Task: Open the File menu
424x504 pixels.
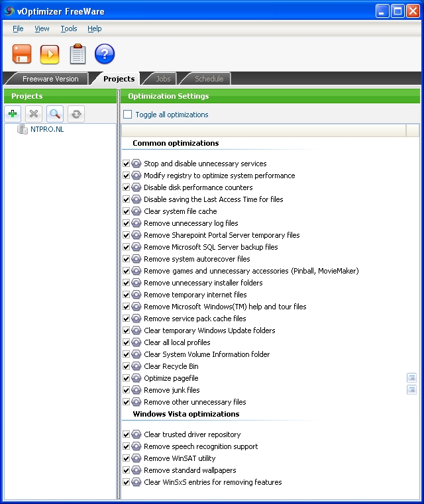Action: click(18, 28)
